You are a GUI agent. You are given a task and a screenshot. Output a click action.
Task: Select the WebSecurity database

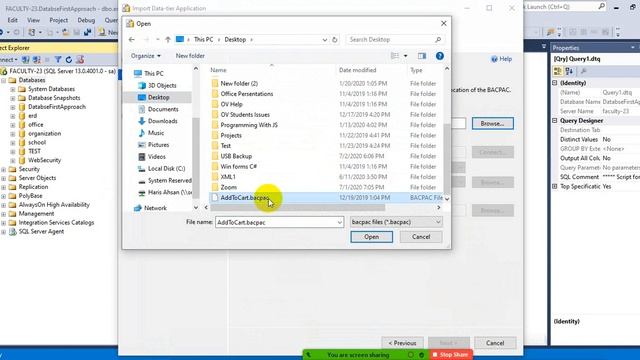click(44, 160)
